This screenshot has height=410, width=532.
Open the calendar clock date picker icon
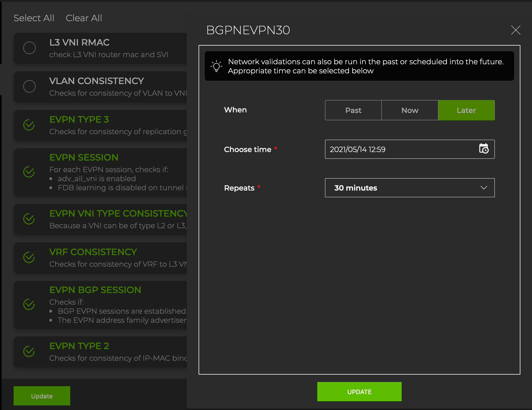point(484,149)
